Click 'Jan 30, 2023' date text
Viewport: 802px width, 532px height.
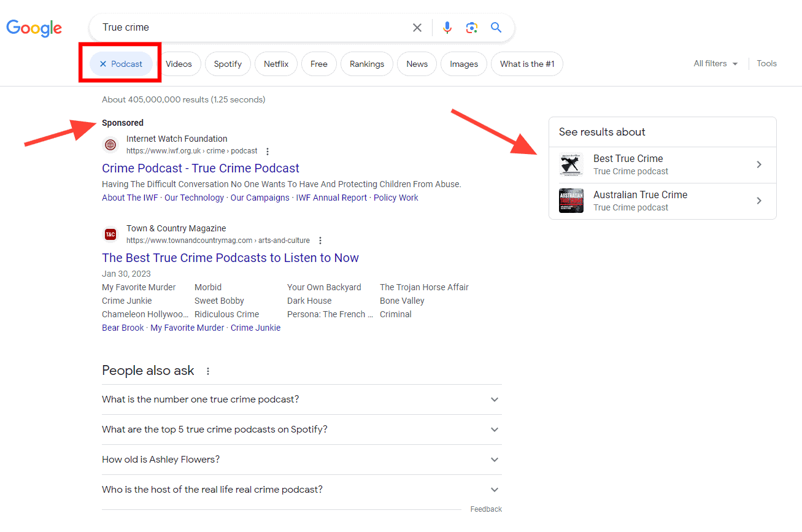click(126, 274)
